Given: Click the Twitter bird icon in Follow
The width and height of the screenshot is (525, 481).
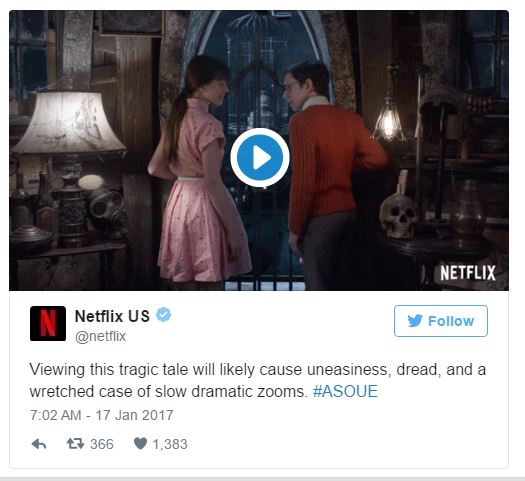Looking at the screenshot, I should coord(415,321).
